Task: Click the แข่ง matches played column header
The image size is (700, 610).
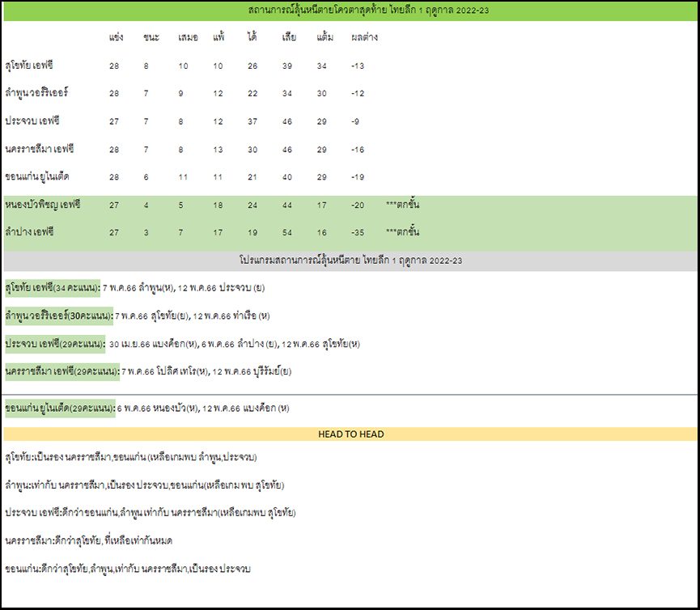Action: tap(117, 37)
